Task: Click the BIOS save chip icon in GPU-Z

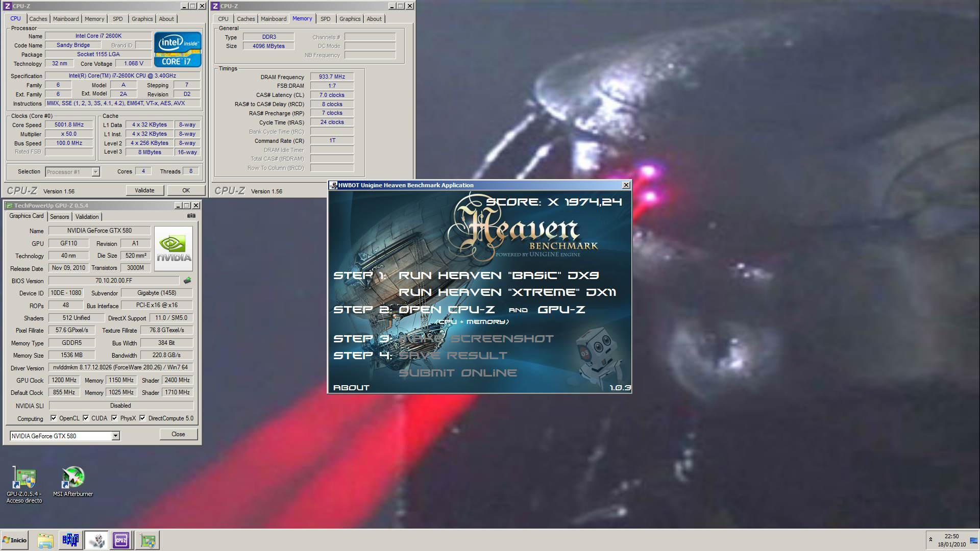Action: [187, 281]
